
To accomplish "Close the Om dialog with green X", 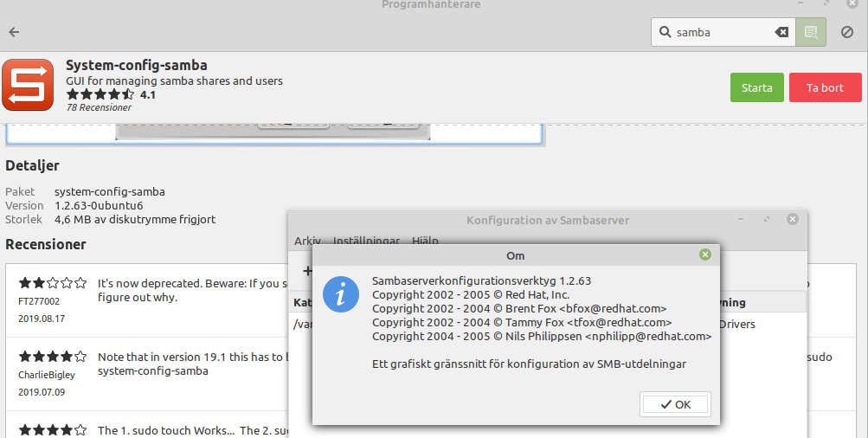I will tap(704, 254).
